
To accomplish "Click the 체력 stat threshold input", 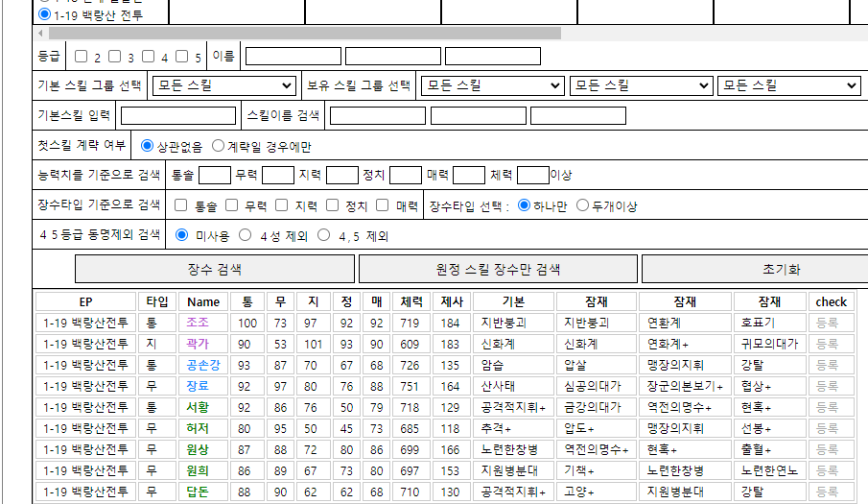I will (533, 176).
